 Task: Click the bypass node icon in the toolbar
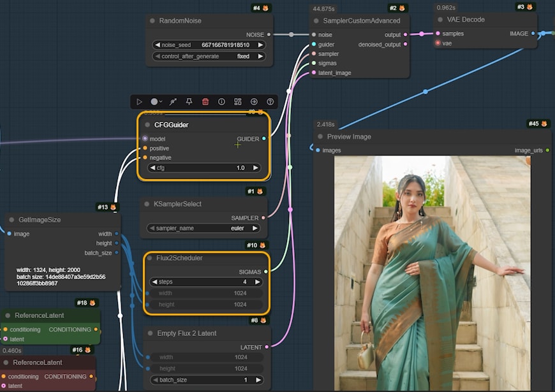173,101
